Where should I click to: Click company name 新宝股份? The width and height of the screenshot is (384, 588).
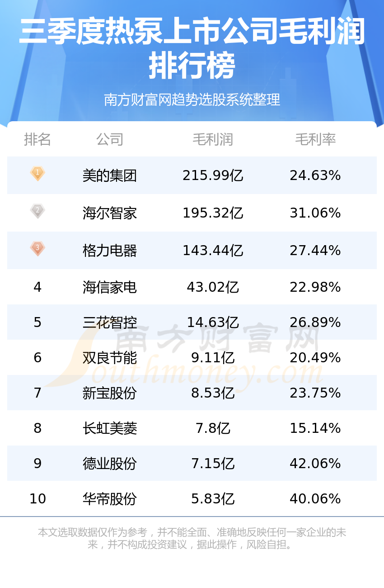point(110,393)
